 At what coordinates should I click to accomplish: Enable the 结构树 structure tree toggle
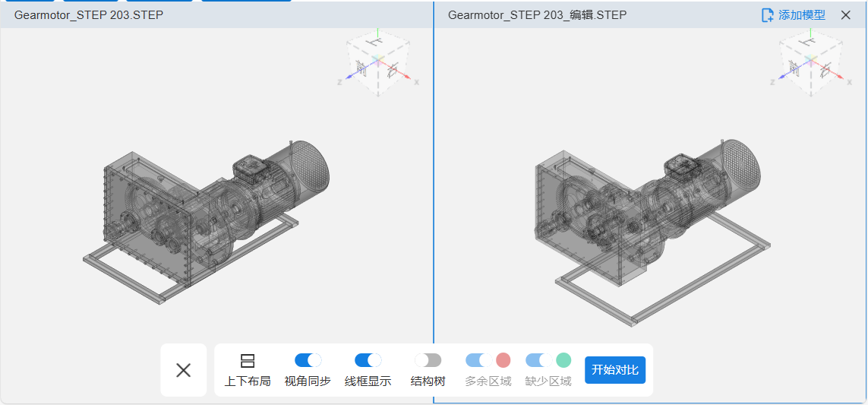(428, 360)
